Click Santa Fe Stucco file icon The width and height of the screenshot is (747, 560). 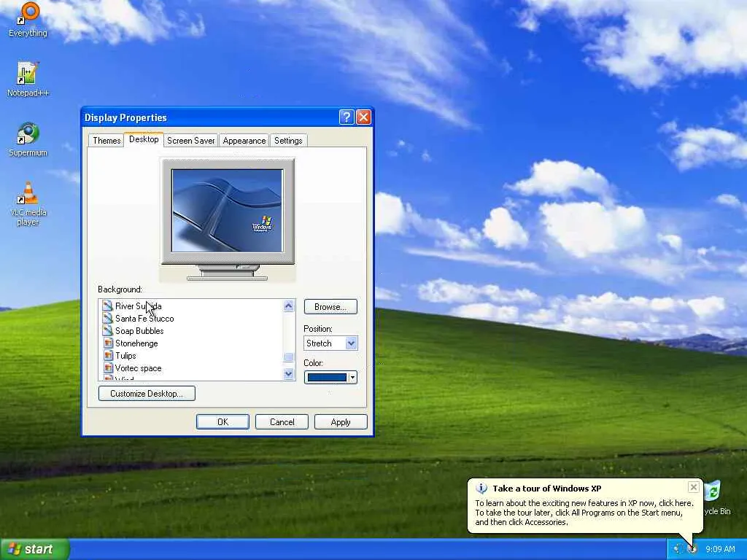click(x=108, y=318)
